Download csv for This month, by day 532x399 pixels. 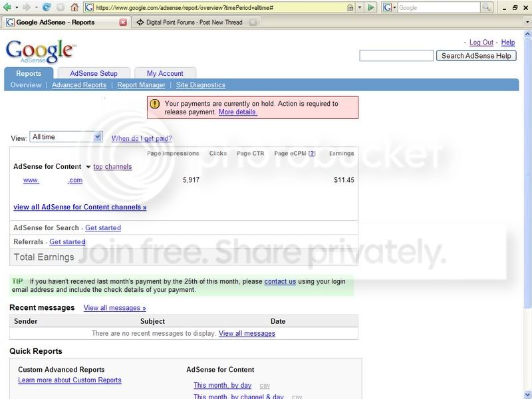(265, 386)
